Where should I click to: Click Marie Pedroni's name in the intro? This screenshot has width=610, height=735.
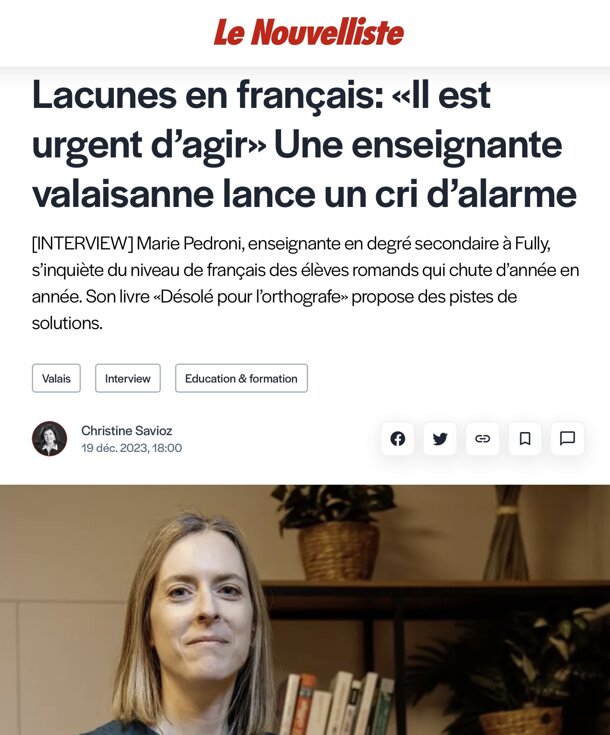(190, 244)
